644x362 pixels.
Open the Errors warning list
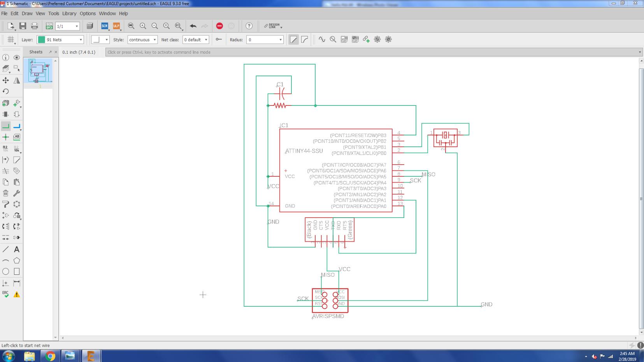[x=17, y=294]
